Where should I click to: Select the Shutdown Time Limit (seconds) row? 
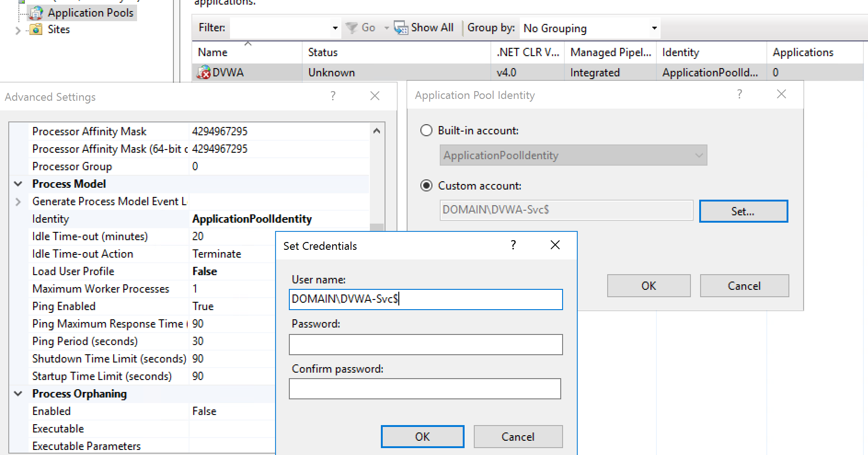coord(152,359)
